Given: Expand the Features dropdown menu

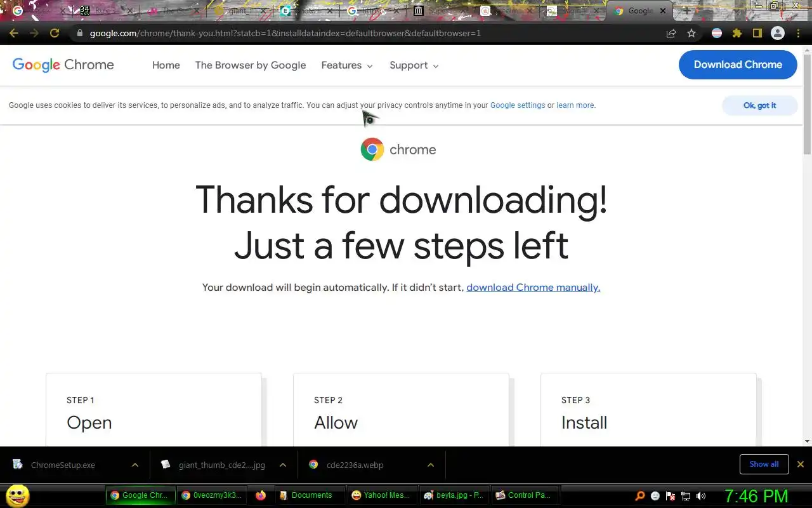Looking at the screenshot, I should 347,65.
